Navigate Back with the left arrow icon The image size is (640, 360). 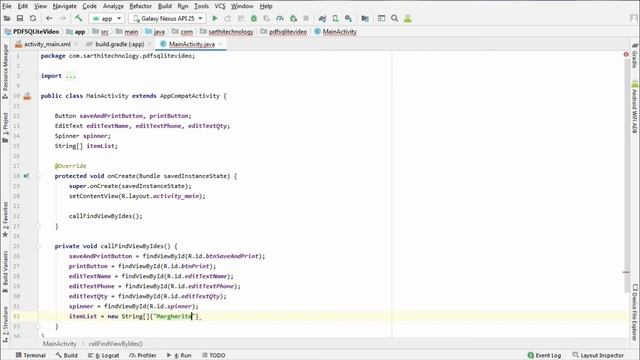point(49,18)
